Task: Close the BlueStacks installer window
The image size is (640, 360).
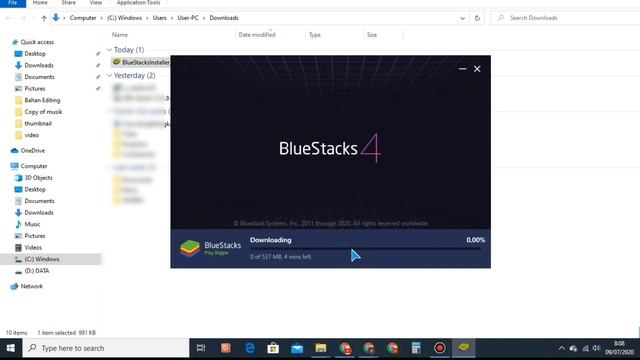Action: click(x=477, y=69)
